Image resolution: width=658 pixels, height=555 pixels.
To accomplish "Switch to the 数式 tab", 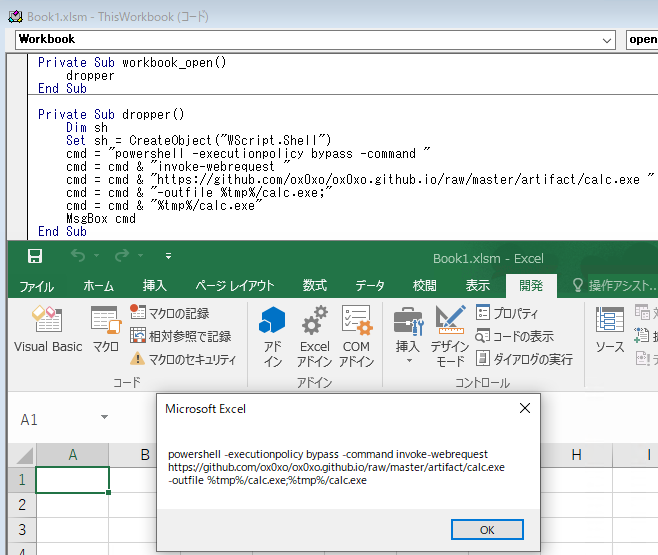I will [315, 286].
